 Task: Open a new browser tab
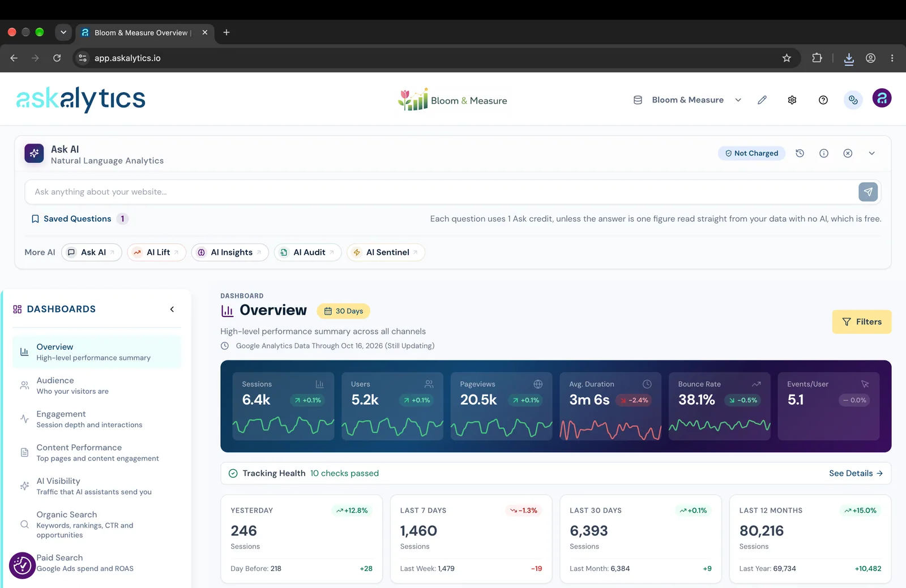click(226, 32)
